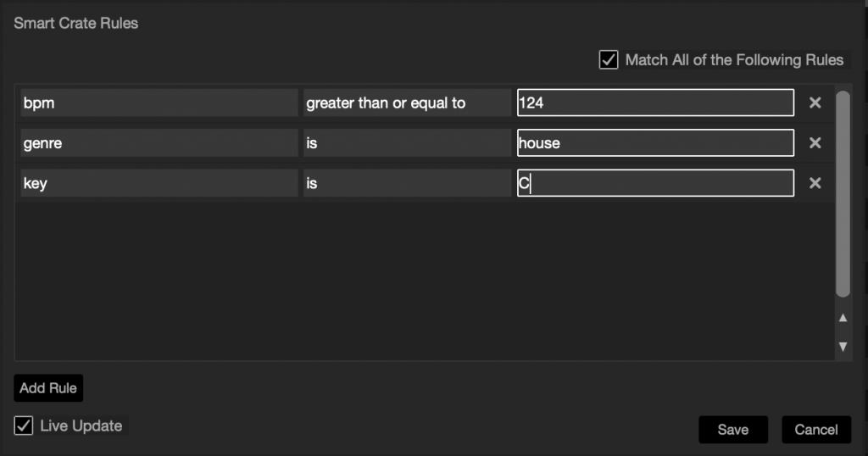The image size is (868, 456).
Task: Open the genre rule 'is' operator dropdown
Action: point(407,143)
